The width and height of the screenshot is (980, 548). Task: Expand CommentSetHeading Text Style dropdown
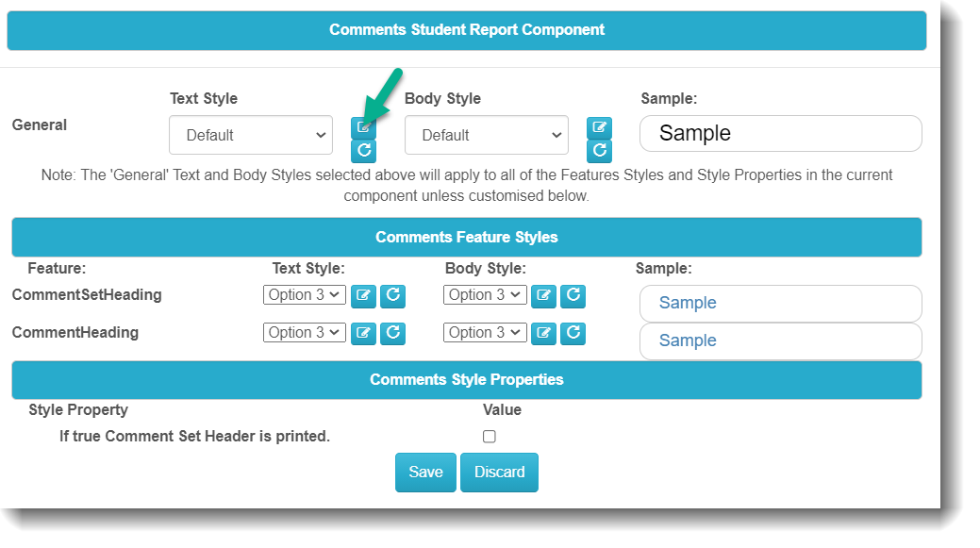click(x=305, y=295)
